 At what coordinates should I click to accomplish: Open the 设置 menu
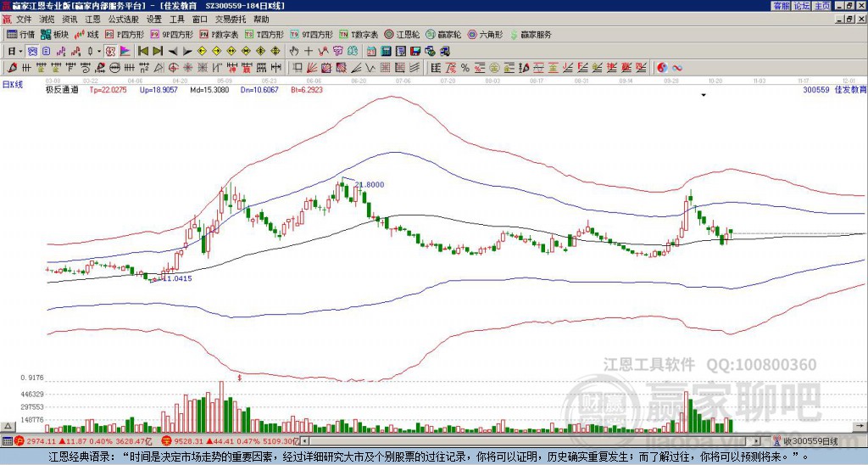154,20
